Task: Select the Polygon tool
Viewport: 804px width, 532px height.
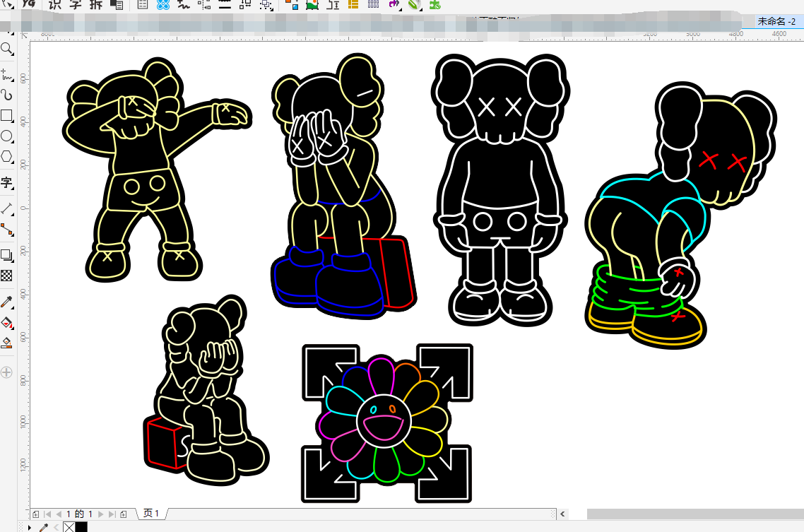Action: coord(6,156)
